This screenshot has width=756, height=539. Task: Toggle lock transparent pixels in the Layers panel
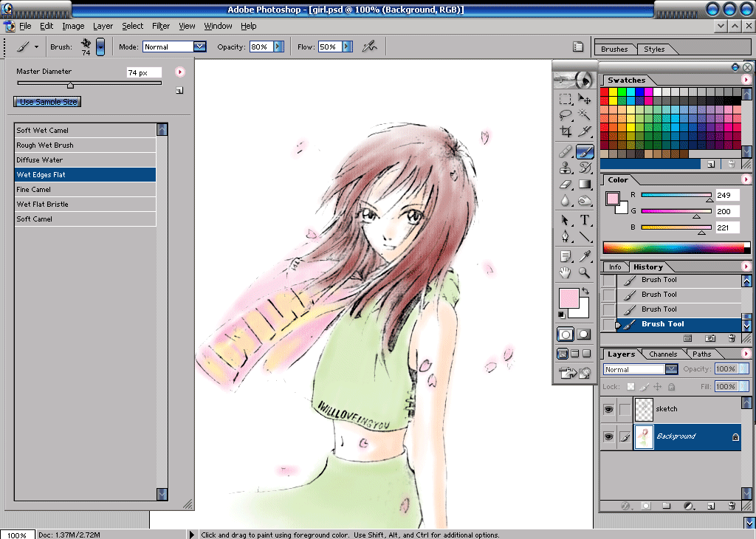(630, 387)
